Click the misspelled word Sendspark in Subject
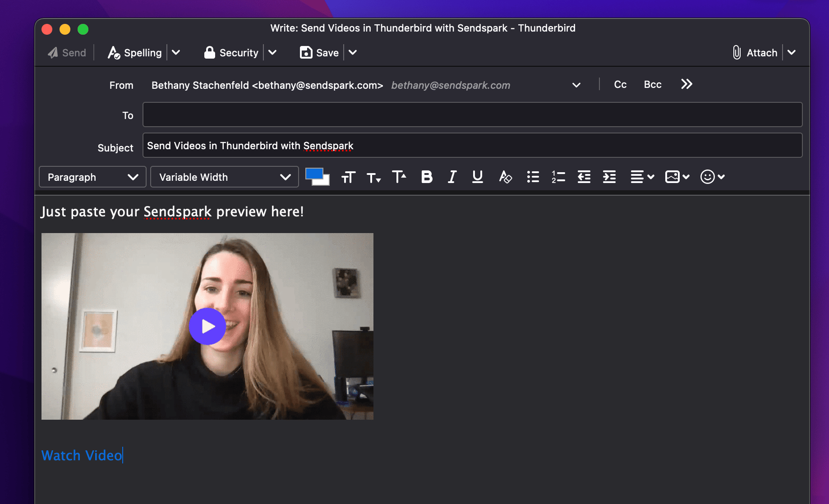 click(328, 146)
